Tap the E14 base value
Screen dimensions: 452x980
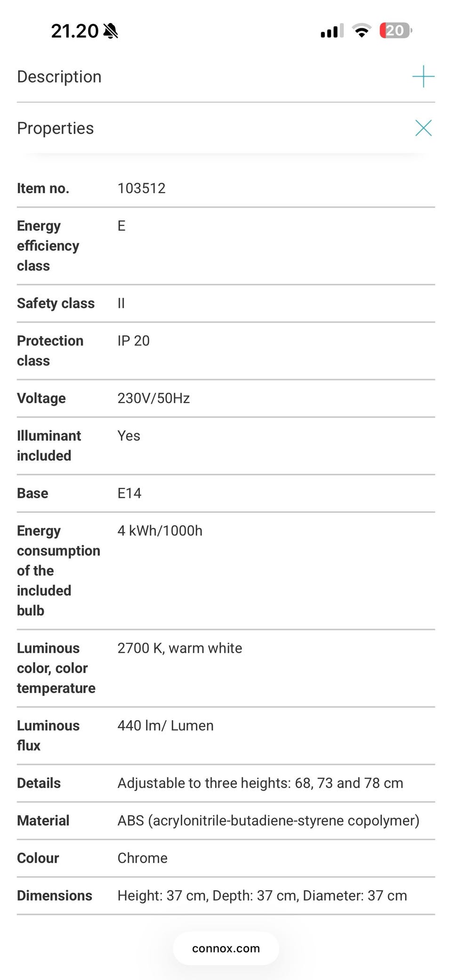pyautogui.click(x=129, y=493)
